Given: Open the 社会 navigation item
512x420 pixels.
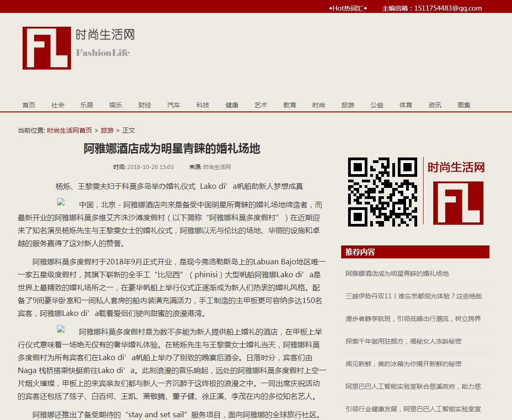Looking at the screenshot, I should pyautogui.click(x=58, y=105).
